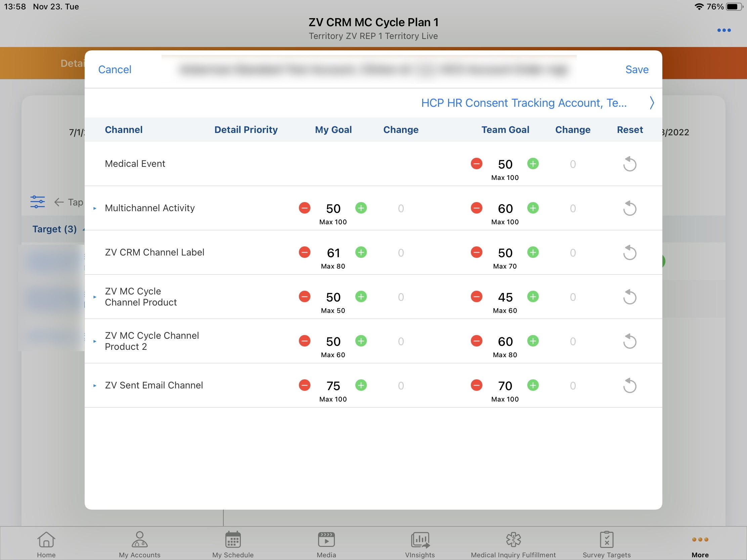Open the My Schedule tab
Screen dimensions: 747x560
233,544
